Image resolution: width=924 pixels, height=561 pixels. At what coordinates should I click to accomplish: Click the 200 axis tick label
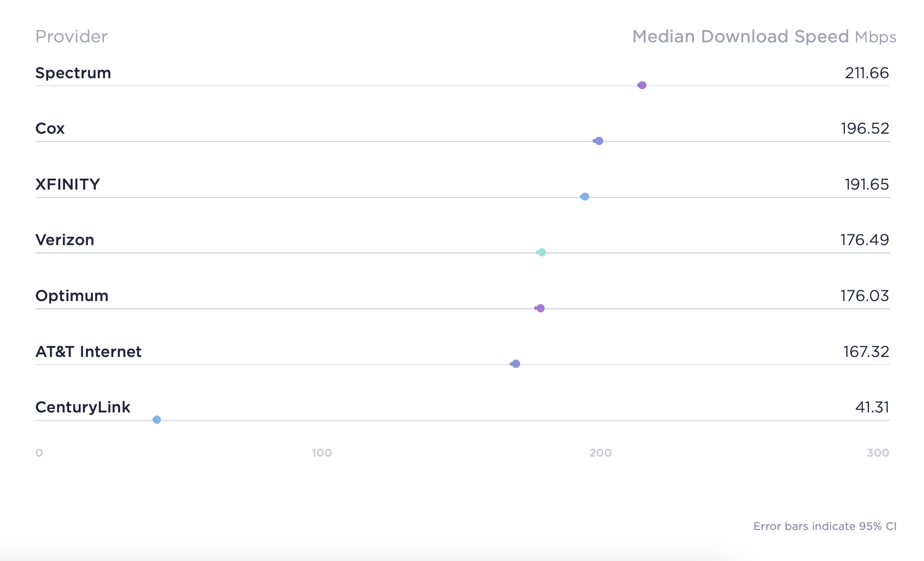point(600,453)
